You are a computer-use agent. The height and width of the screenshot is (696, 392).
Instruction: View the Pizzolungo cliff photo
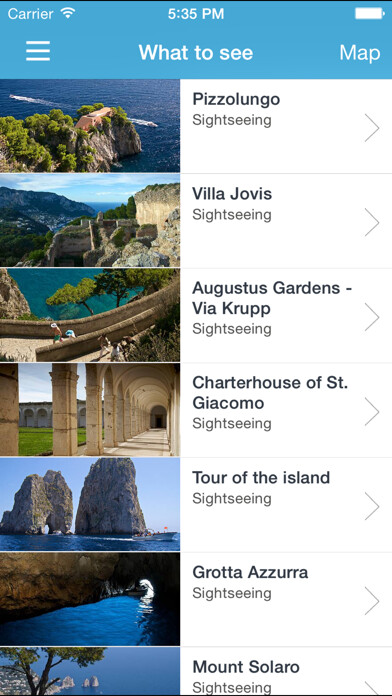(x=90, y=126)
